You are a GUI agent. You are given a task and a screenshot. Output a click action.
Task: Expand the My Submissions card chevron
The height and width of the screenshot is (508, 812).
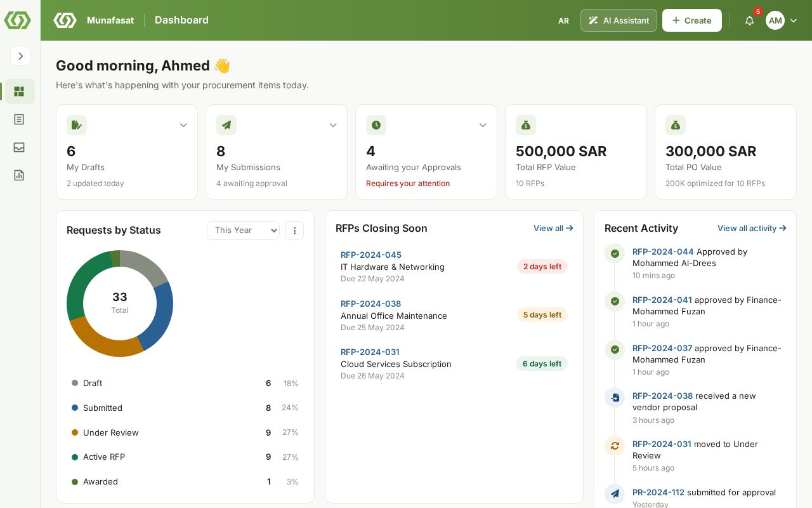point(333,125)
